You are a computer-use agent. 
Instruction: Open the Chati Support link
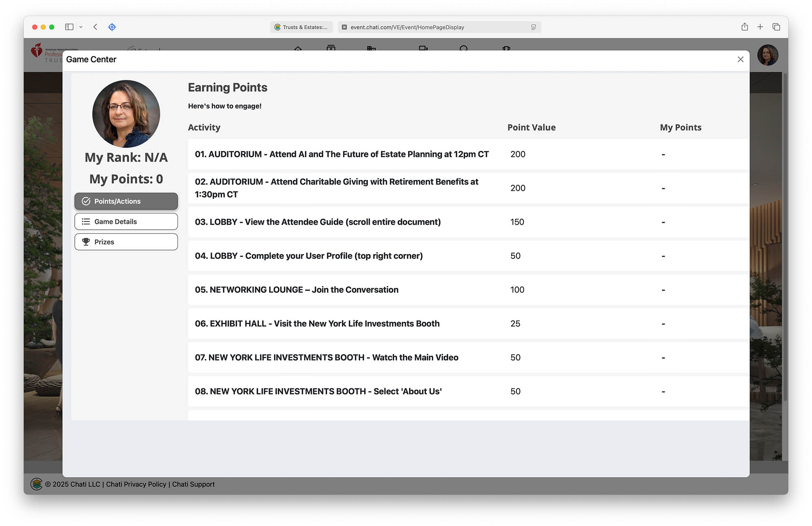(193, 484)
